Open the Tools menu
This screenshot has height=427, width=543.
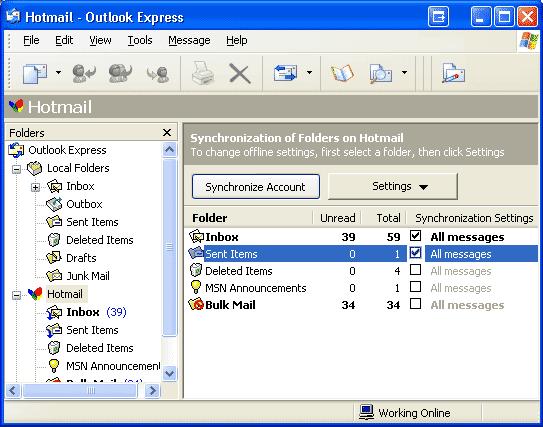(x=140, y=41)
